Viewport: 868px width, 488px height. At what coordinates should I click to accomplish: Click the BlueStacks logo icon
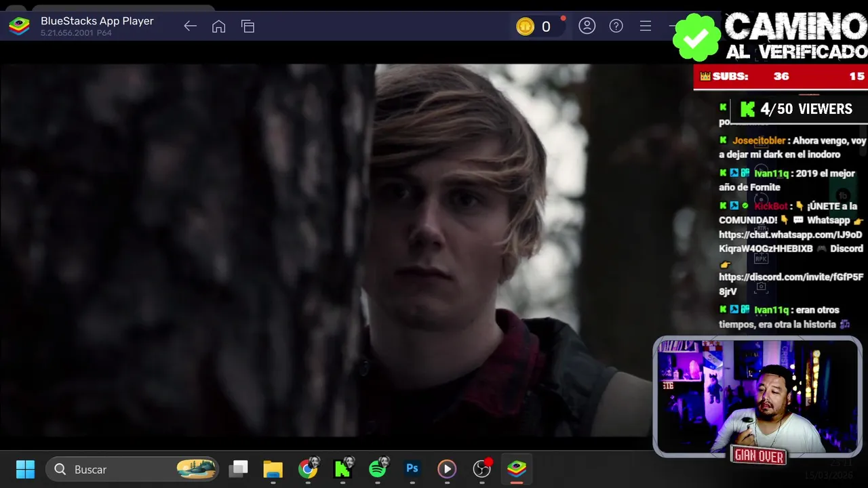tap(19, 26)
